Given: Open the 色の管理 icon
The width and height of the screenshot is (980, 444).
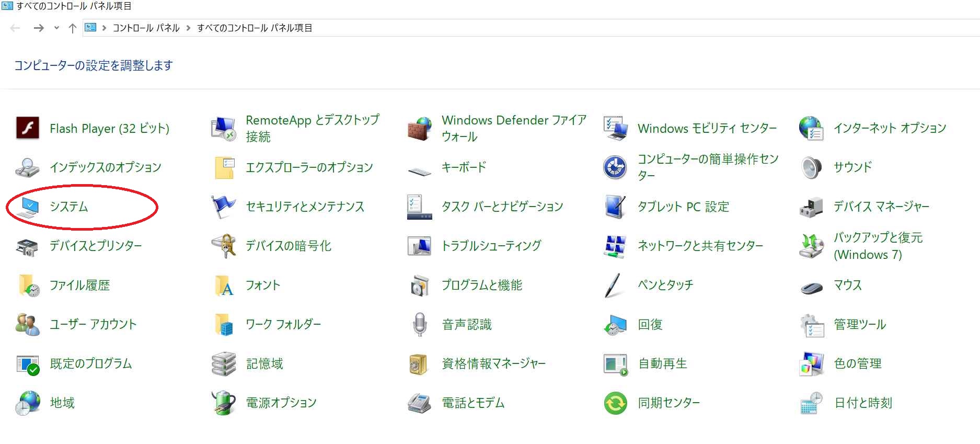Looking at the screenshot, I should click(812, 364).
